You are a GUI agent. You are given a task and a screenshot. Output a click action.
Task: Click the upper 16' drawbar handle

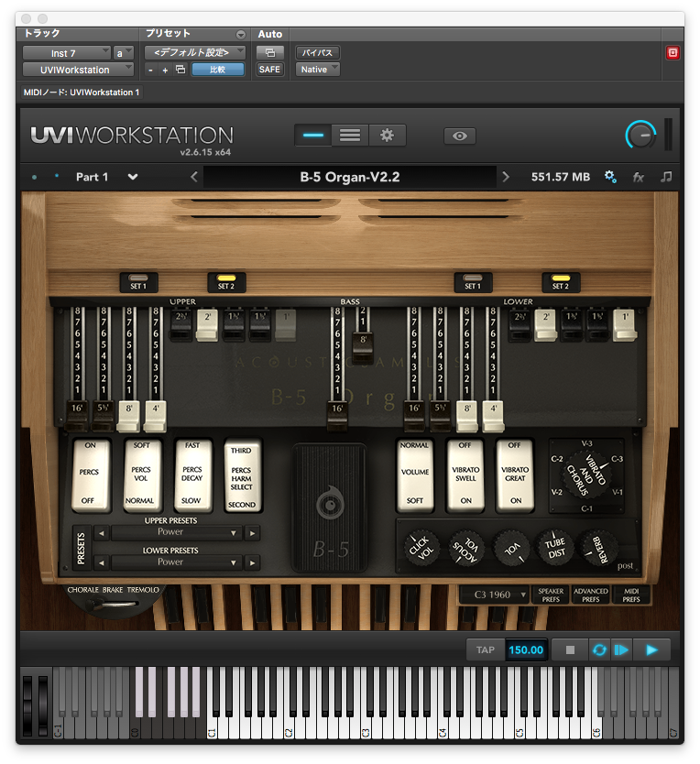[x=77, y=416]
